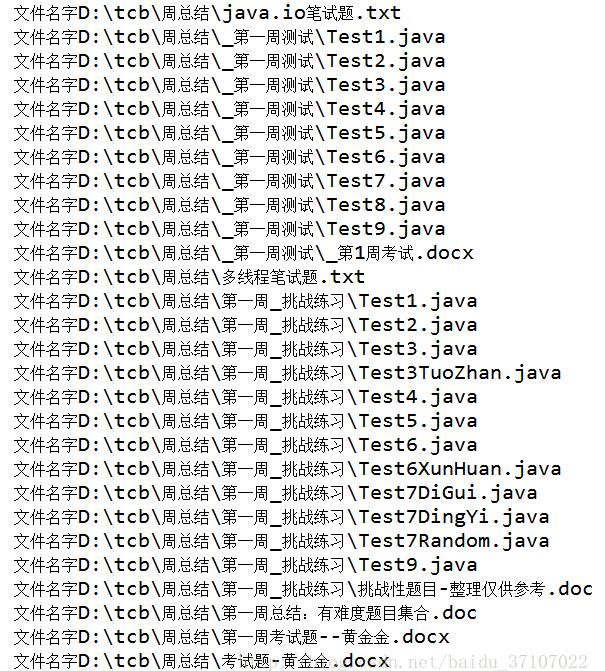Select the 考试题-黄金金.docx line
This screenshot has width=605, height=671.
202,660
